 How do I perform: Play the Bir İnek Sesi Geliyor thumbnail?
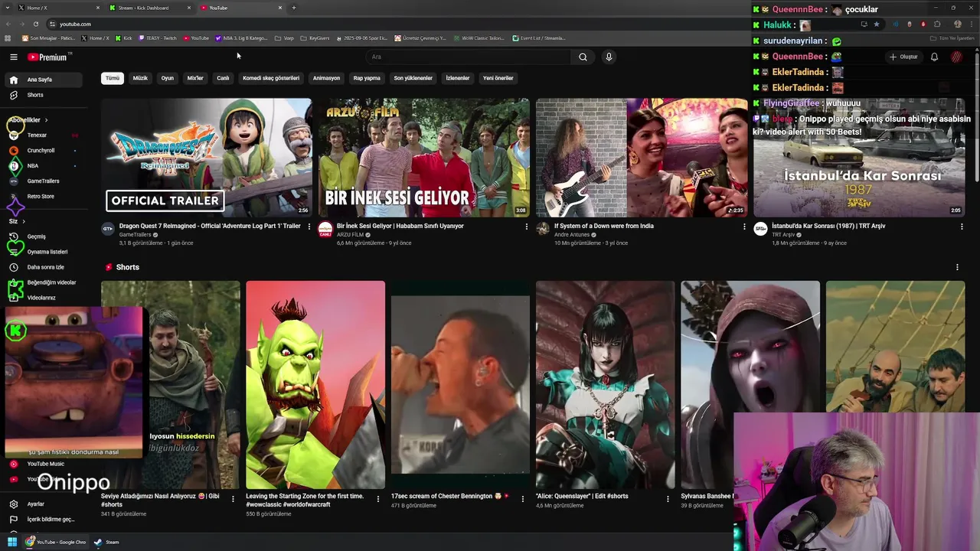424,158
